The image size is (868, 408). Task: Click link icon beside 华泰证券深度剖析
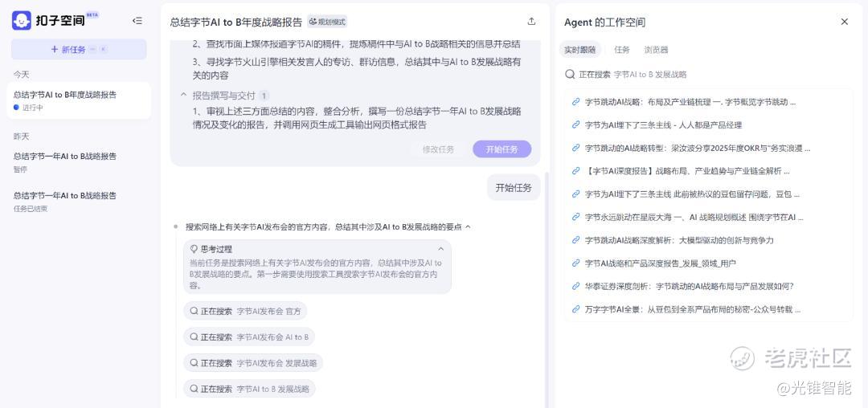point(575,287)
